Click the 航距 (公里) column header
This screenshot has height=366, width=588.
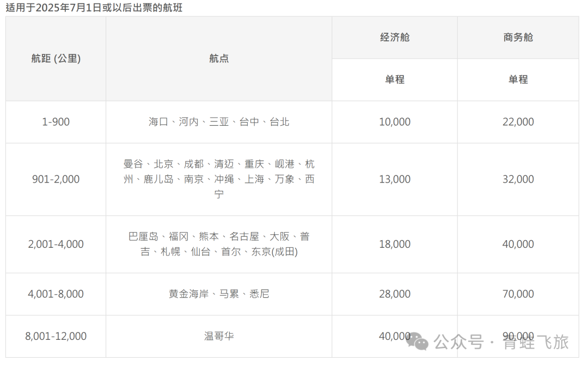pyautogui.click(x=56, y=59)
